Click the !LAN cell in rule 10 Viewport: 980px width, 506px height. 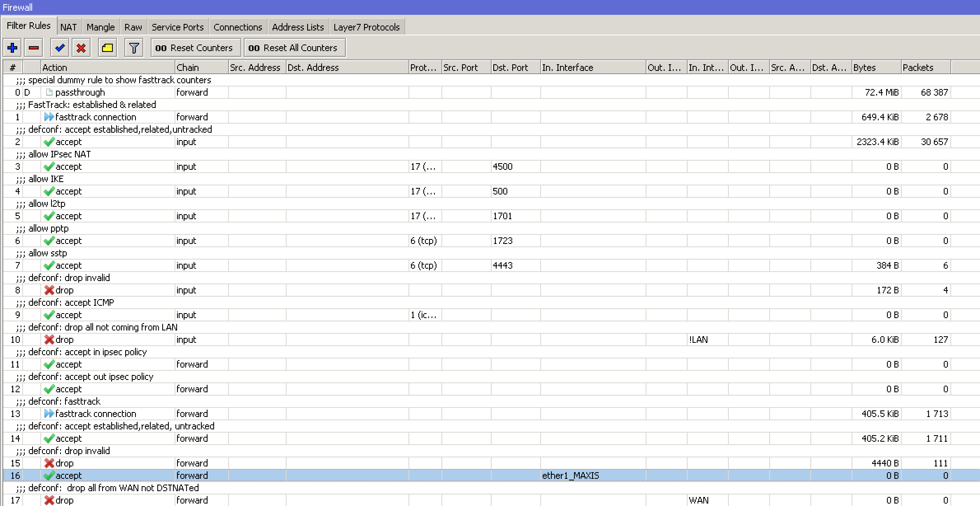pos(707,340)
